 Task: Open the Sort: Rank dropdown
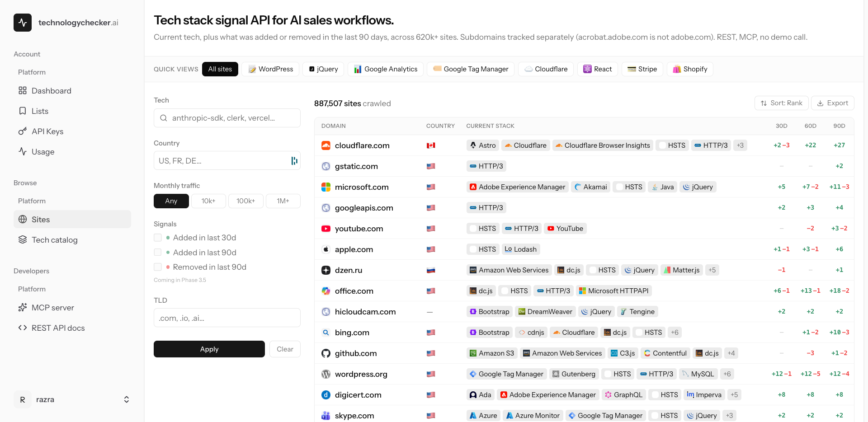782,103
